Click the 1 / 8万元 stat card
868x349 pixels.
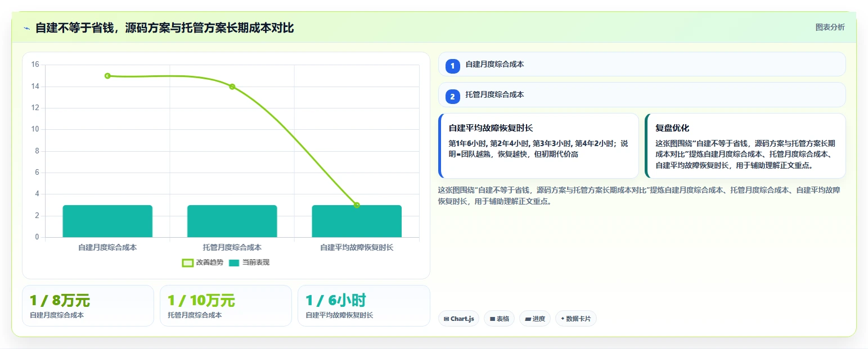[x=88, y=306]
